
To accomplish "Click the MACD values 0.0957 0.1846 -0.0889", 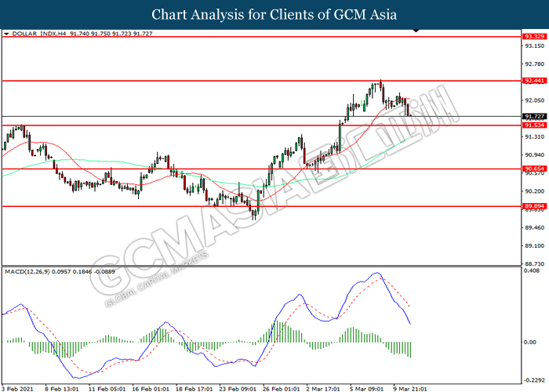I will (83, 271).
